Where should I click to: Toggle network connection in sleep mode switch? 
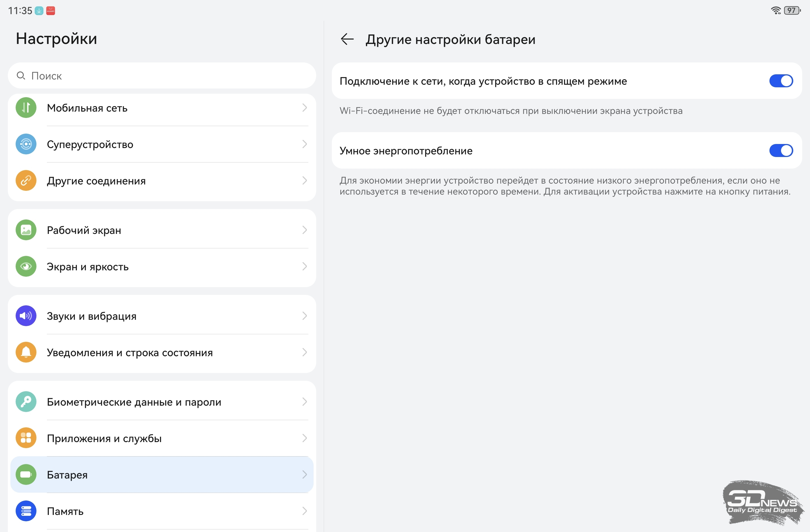point(781,81)
